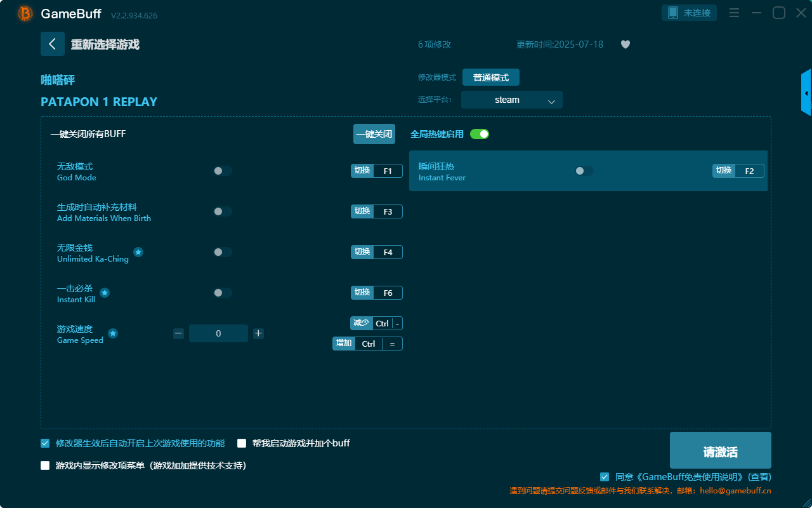Toggle God Mode switch on
Viewport: 812px width, 508px height.
(223, 171)
